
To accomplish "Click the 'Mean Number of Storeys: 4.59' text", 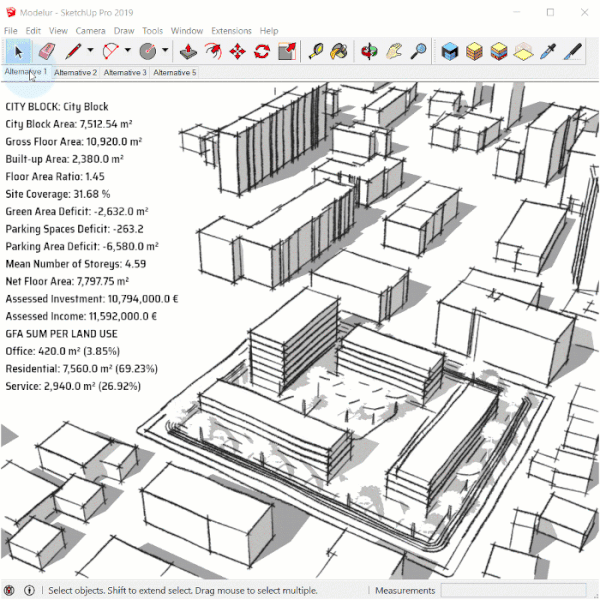I will tap(76, 264).
